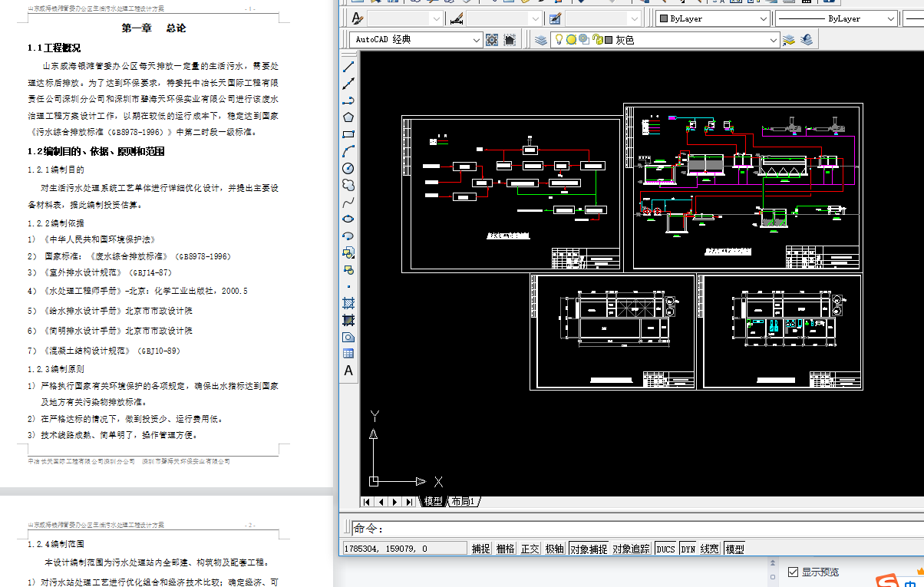Click the 灰色 layer color swatch
Viewport: 924px width, 587px height.
[x=609, y=39]
